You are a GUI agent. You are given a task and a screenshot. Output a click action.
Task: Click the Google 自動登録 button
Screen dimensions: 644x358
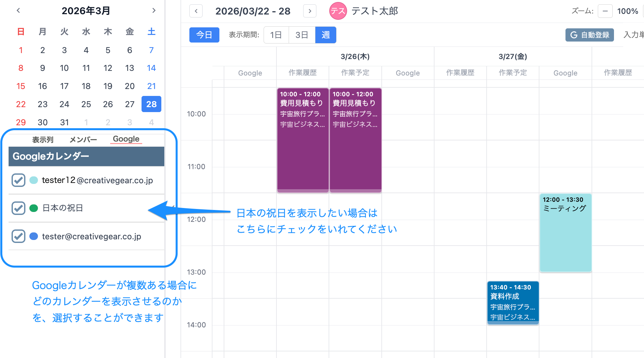point(590,35)
